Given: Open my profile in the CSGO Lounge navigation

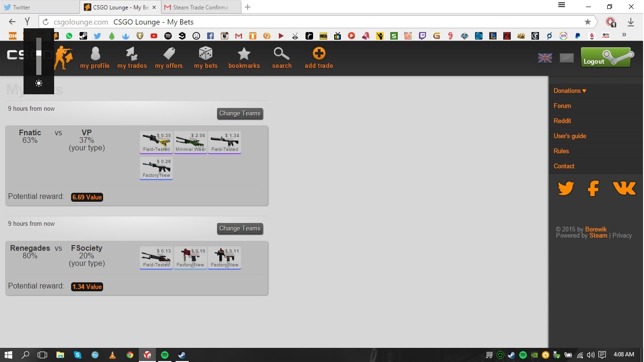Looking at the screenshot, I should coord(95,58).
